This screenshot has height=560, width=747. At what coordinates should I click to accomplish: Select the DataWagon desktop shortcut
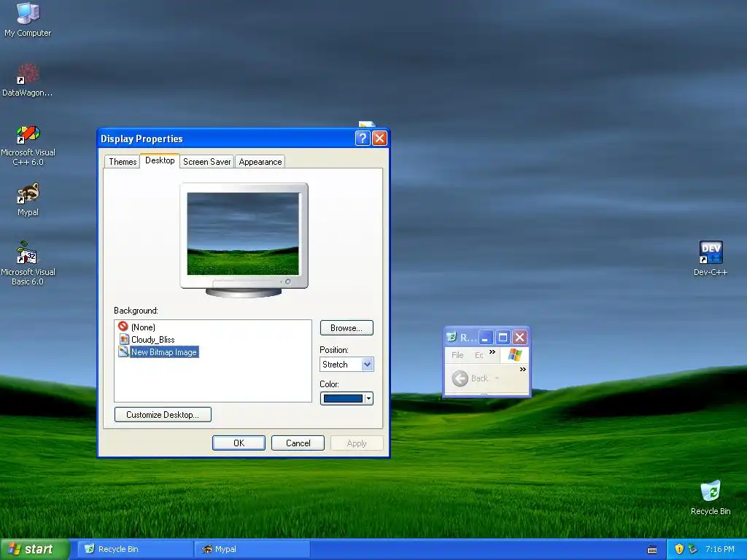point(28,79)
